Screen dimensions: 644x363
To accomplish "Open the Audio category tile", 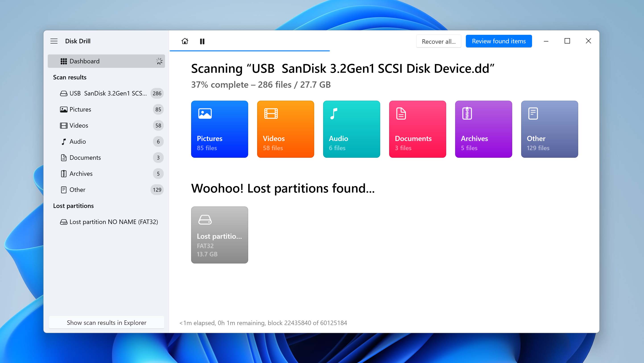I will point(351,129).
